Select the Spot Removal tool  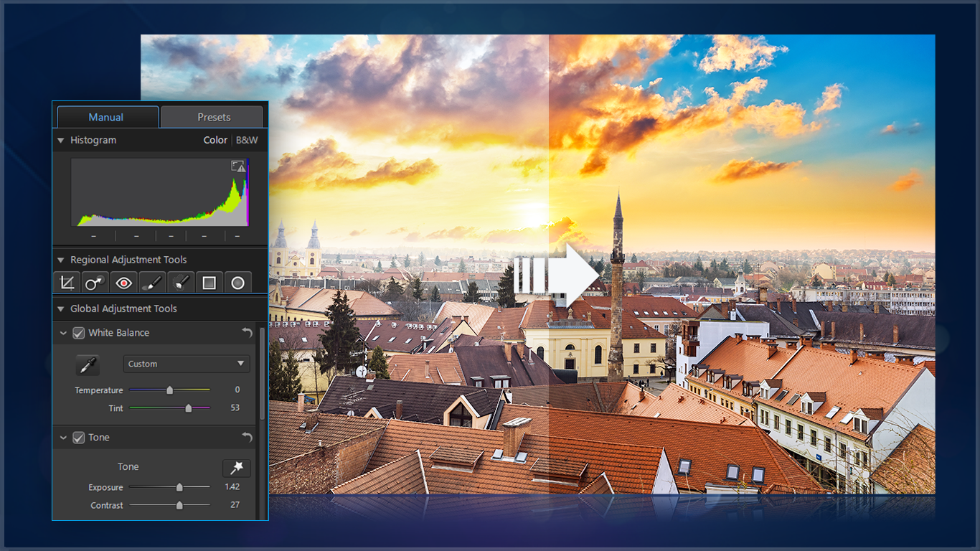pyautogui.click(x=95, y=283)
